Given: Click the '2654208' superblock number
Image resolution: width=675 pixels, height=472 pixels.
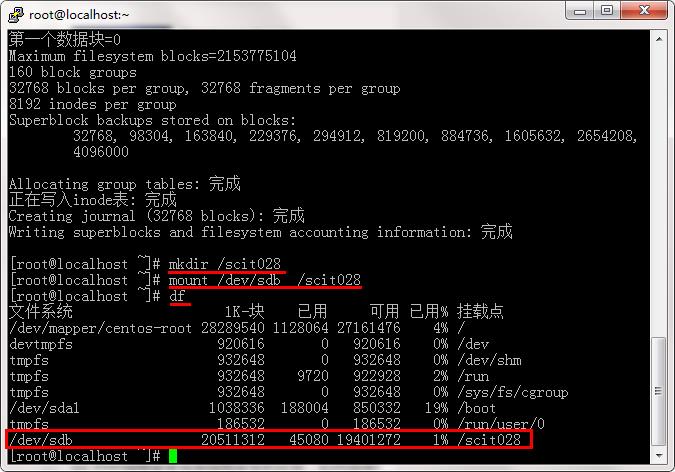Looking at the screenshot, I should coord(605,136).
